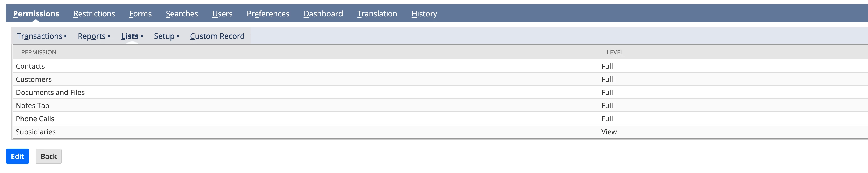Select the Subsidiaries permission row

pos(440,132)
